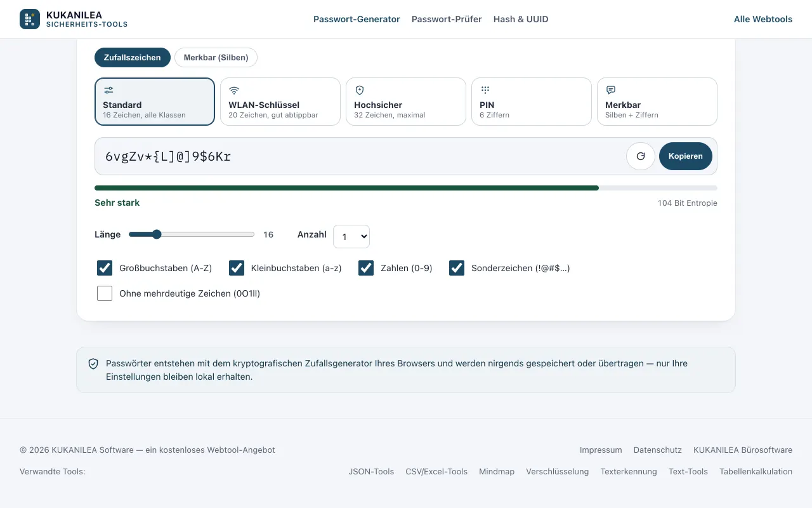This screenshot has width=812, height=508.
Task: Open CSV/Excel-Tools related link
Action: [436, 471]
